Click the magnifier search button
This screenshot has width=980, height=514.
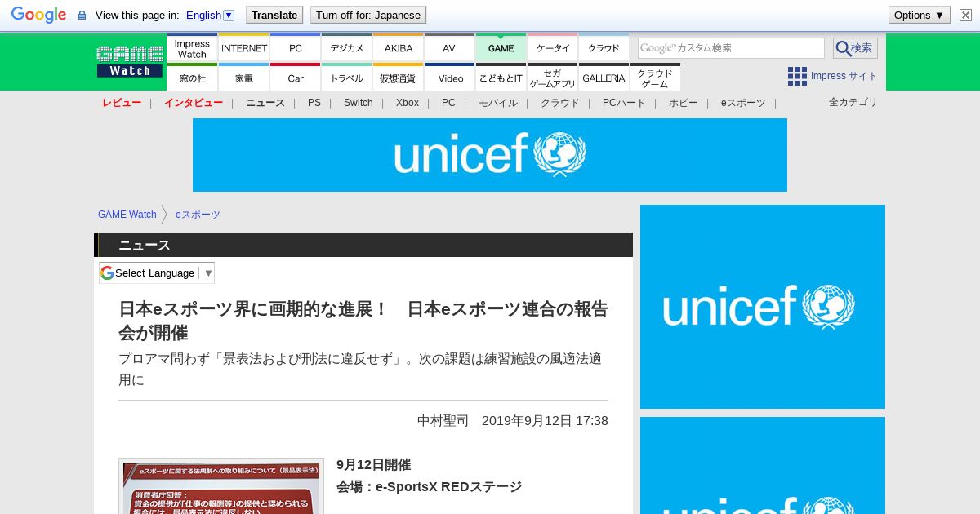coord(855,48)
